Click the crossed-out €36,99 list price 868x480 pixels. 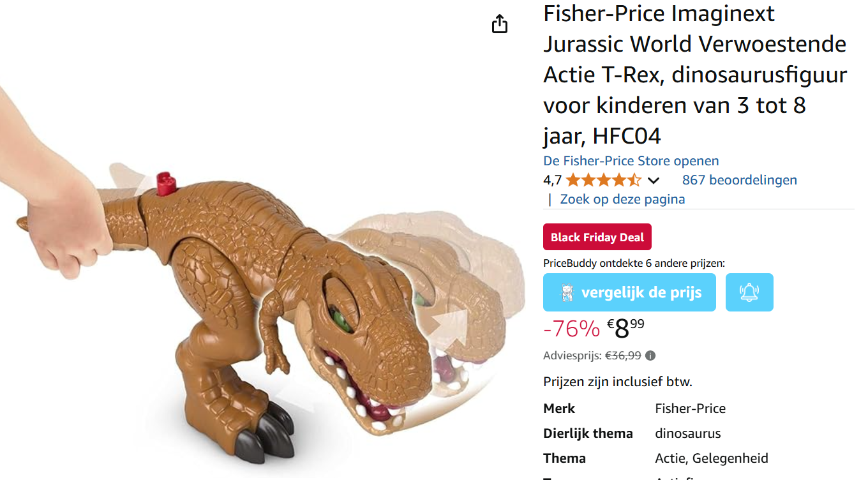click(x=624, y=355)
